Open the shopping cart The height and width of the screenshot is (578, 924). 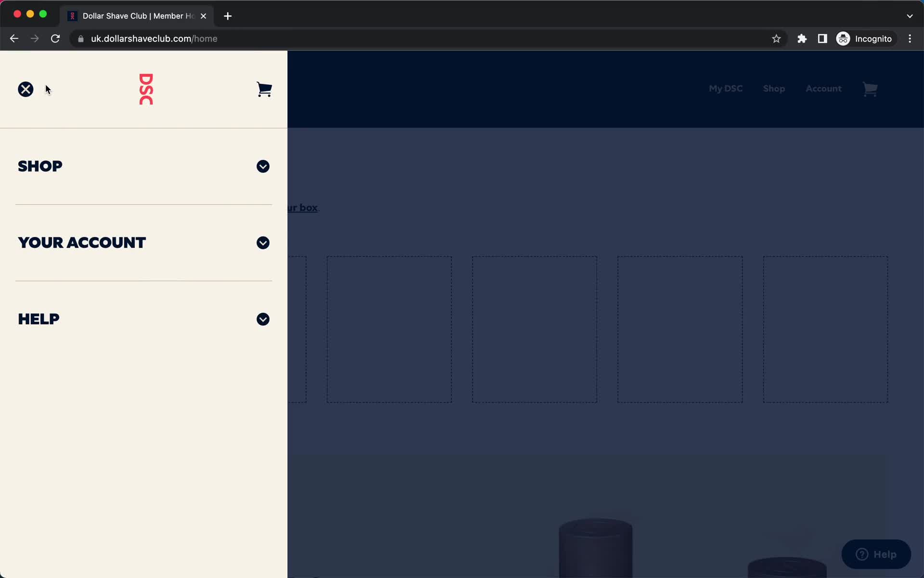tap(264, 89)
